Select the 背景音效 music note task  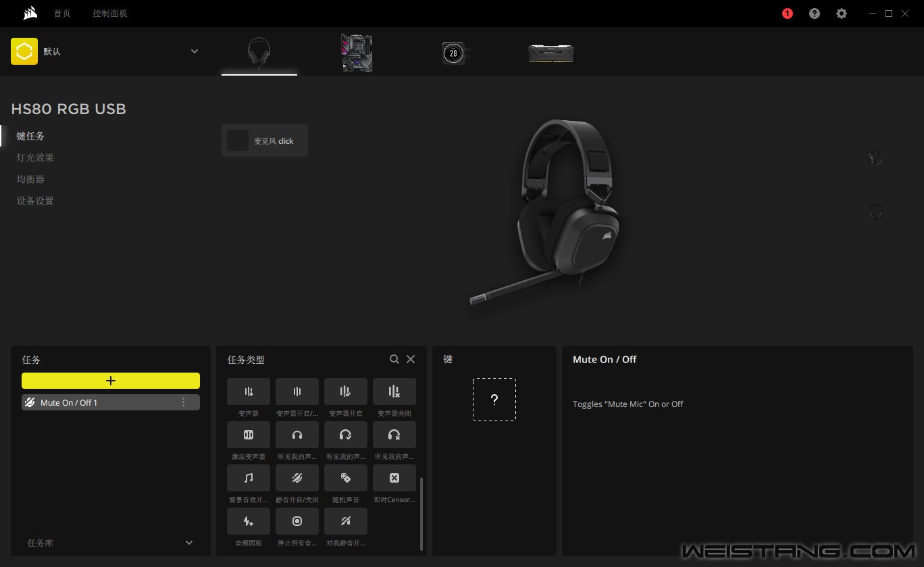tap(249, 478)
